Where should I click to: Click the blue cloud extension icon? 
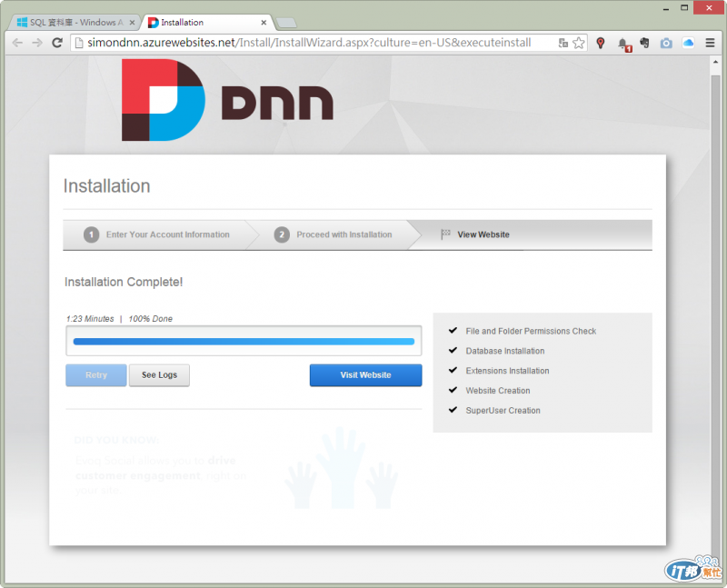688,43
